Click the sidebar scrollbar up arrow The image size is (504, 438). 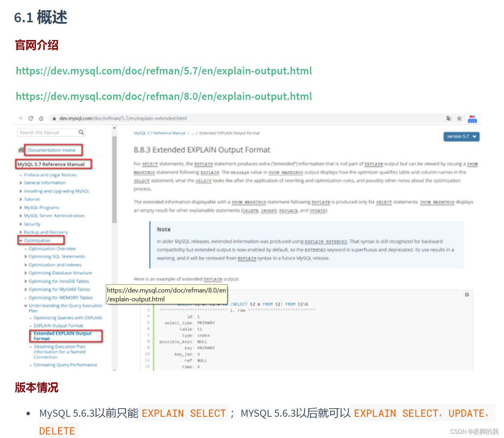(114, 128)
